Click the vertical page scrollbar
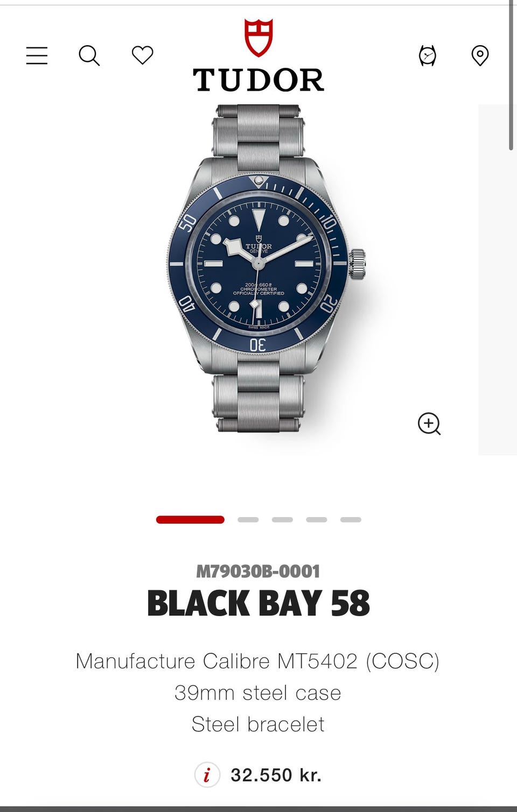Screen dimensions: 517x812 pos(511,75)
